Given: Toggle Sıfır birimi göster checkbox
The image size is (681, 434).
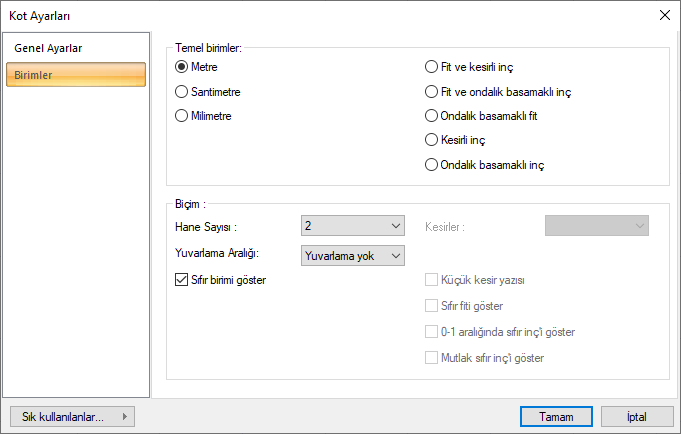Looking at the screenshot, I should [x=181, y=280].
